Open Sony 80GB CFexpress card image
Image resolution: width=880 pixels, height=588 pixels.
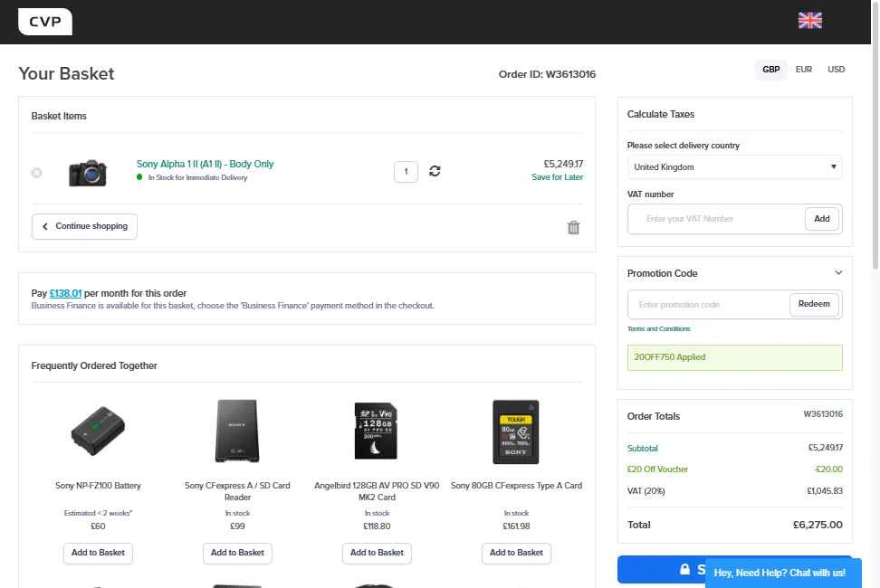coord(516,432)
